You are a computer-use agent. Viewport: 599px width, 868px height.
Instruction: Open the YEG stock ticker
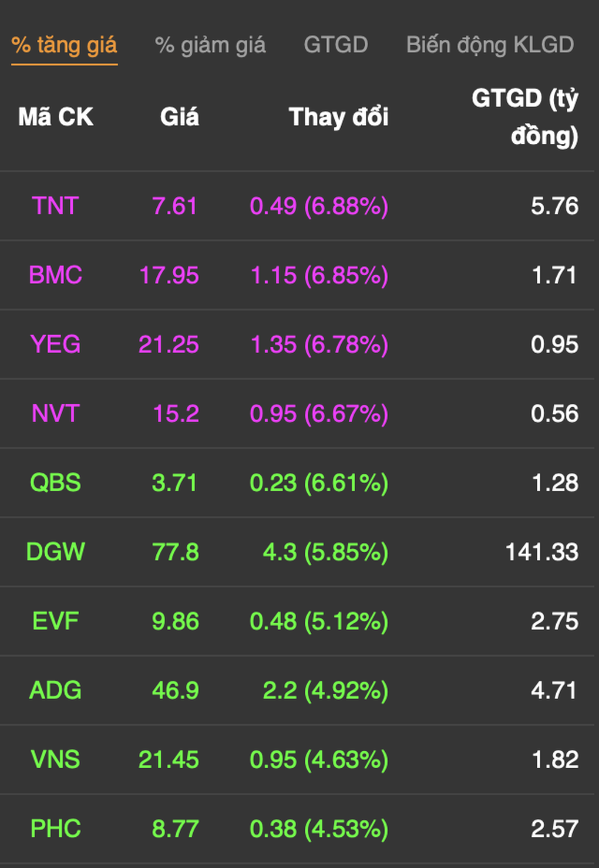(55, 345)
